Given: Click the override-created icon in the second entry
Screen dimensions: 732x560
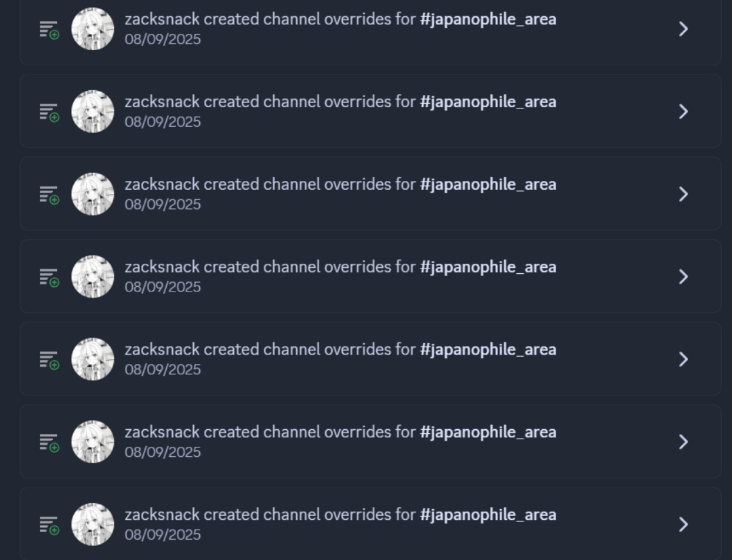Looking at the screenshot, I should (49, 113).
